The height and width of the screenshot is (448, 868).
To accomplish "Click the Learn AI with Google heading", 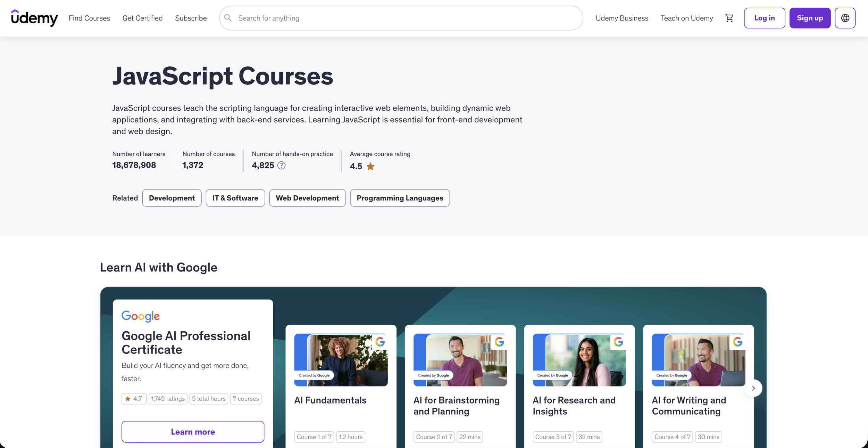I will [x=159, y=267].
